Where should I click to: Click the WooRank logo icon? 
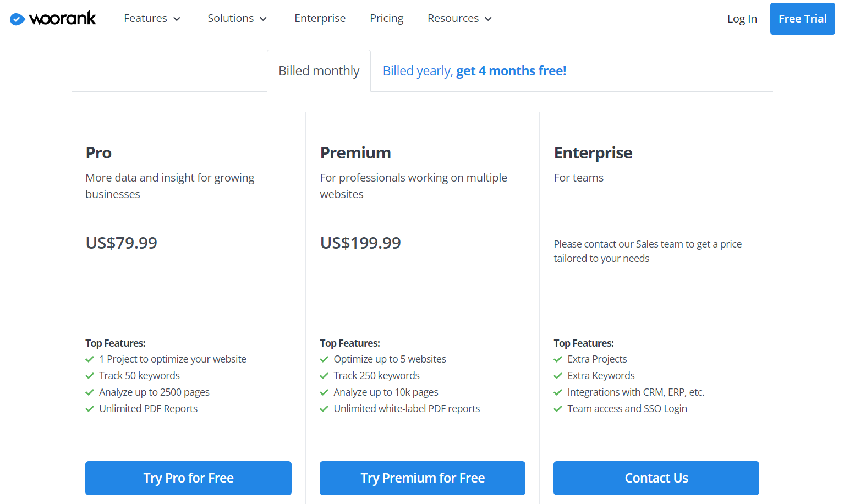18,19
